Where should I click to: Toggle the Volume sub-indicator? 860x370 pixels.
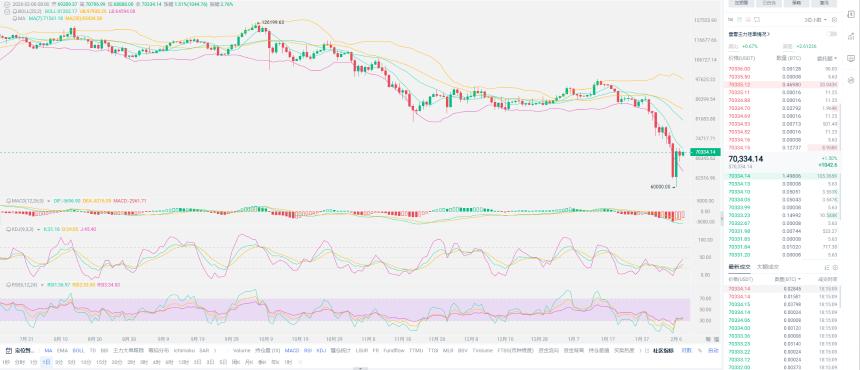point(241,350)
